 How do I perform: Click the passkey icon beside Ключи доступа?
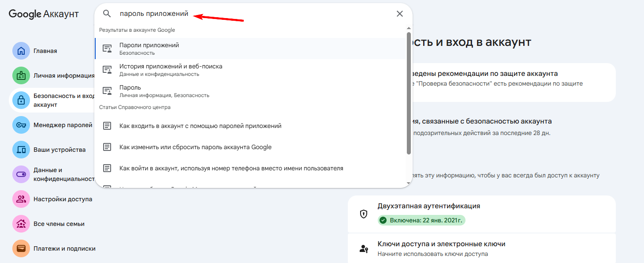tap(365, 249)
